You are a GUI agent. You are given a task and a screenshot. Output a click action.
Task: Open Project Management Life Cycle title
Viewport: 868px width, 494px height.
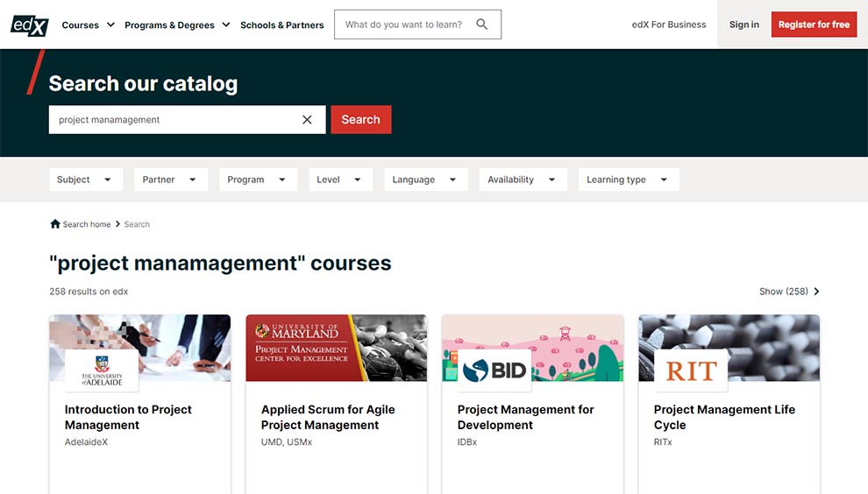[724, 417]
